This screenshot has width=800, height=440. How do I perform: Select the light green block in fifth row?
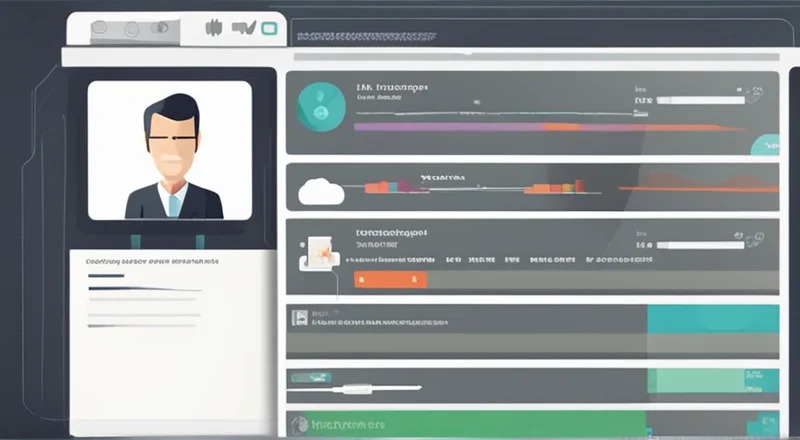(x=712, y=380)
